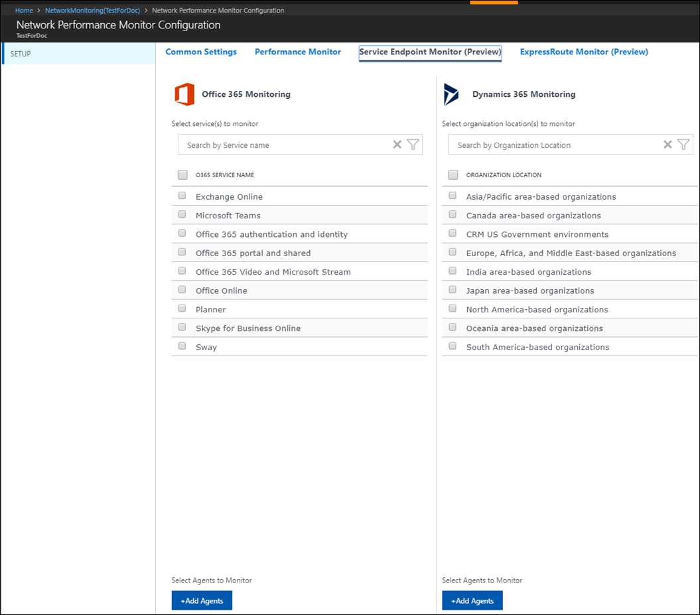
Task: Clear the Organization Location search with the X icon
Action: pos(667,144)
